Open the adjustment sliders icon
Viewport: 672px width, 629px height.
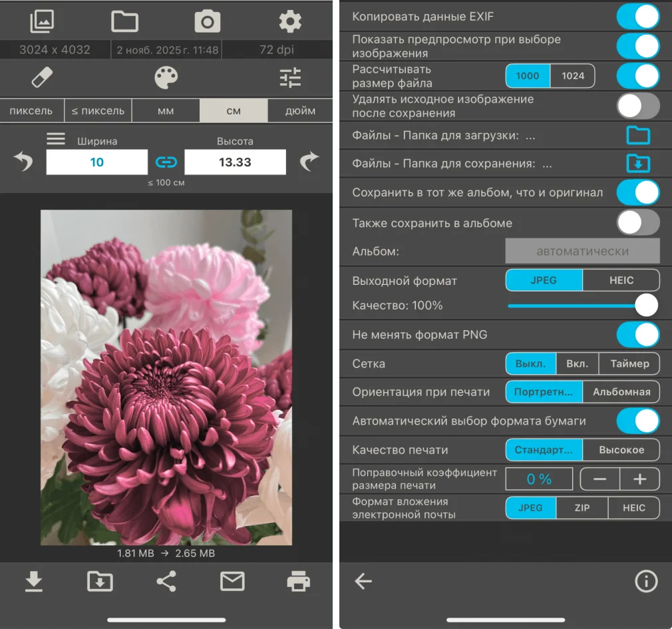[290, 78]
